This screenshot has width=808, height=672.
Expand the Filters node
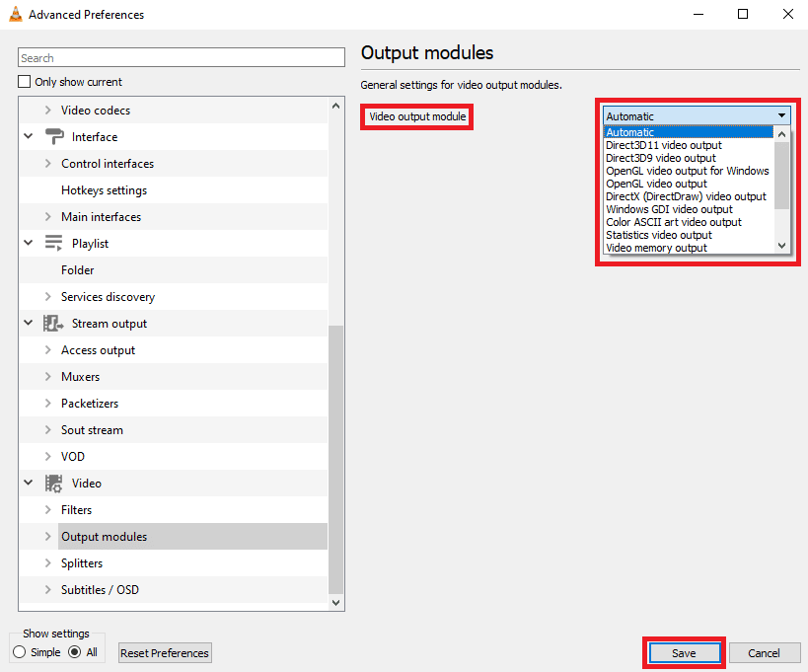pyautogui.click(x=48, y=509)
